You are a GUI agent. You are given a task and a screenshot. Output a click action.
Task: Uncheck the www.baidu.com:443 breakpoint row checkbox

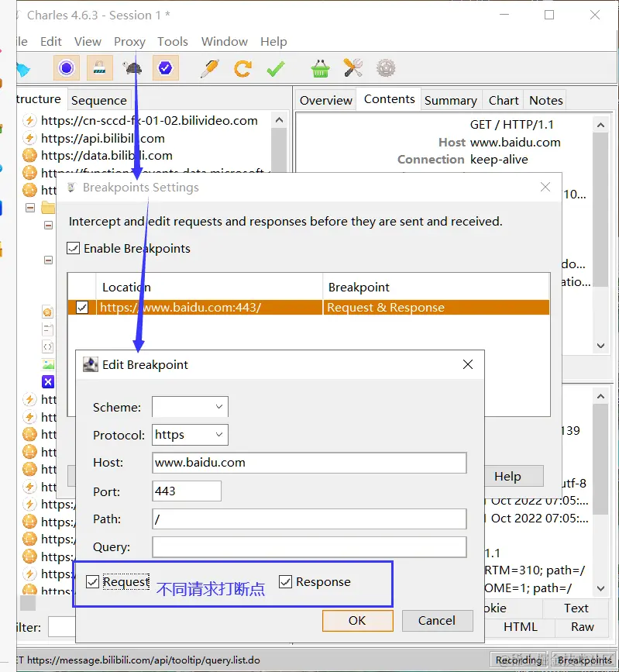82,307
